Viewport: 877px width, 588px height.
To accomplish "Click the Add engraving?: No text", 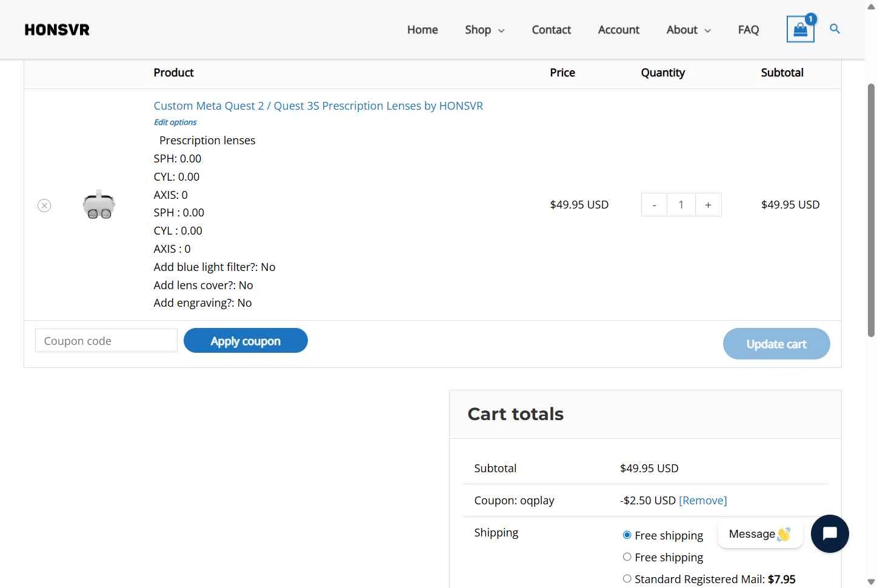I will point(202,302).
